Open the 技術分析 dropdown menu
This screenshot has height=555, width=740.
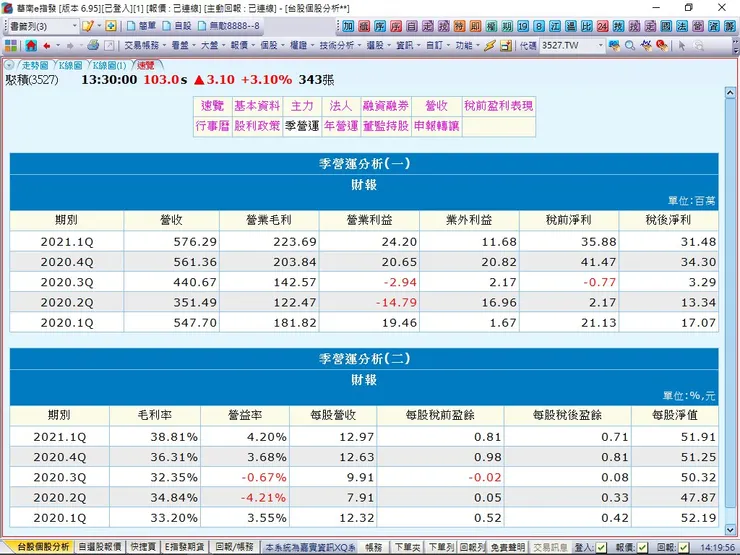pyautogui.click(x=340, y=45)
